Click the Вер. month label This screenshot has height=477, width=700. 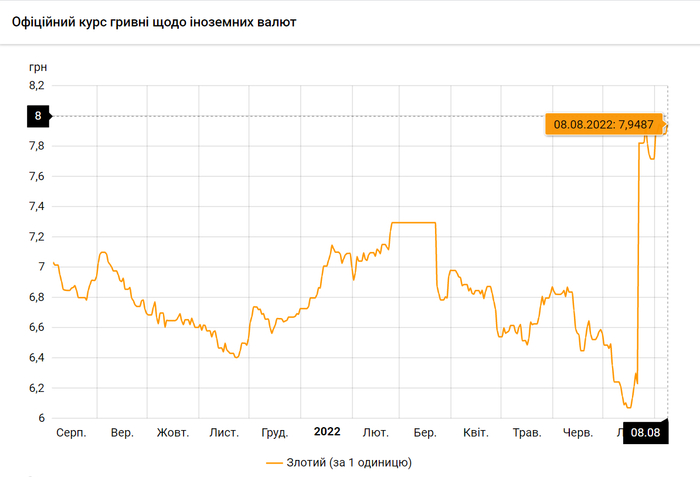pos(122,433)
